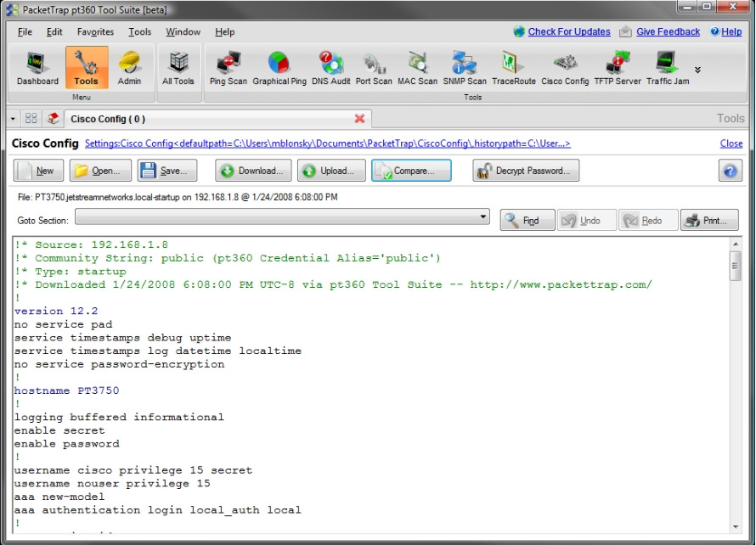Launch the Ping Scan tool
Image resolution: width=756 pixels, height=545 pixels.
(228, 68)
